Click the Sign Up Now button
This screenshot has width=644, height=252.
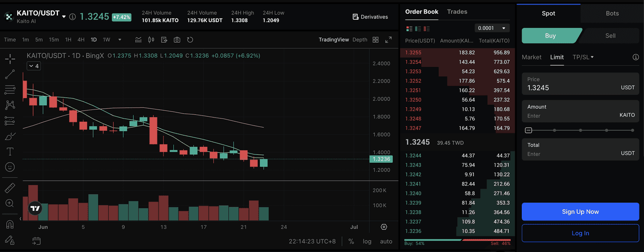coord(580,212)
